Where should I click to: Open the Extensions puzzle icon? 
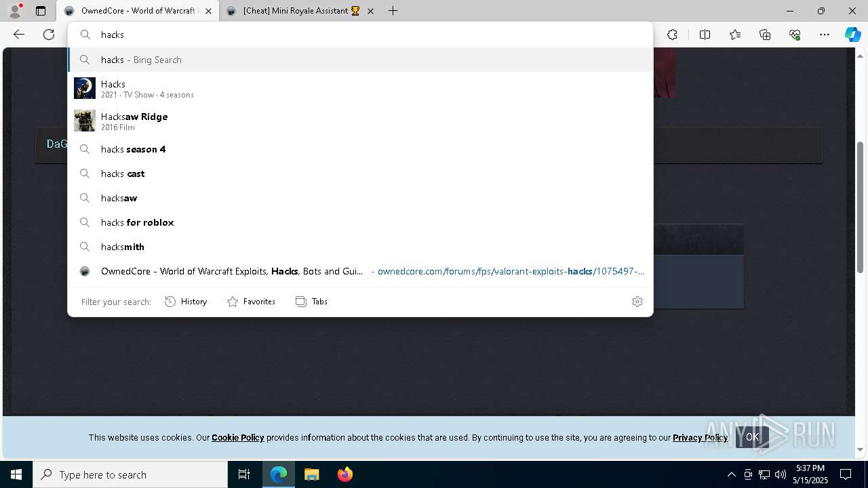click(672, 35)
